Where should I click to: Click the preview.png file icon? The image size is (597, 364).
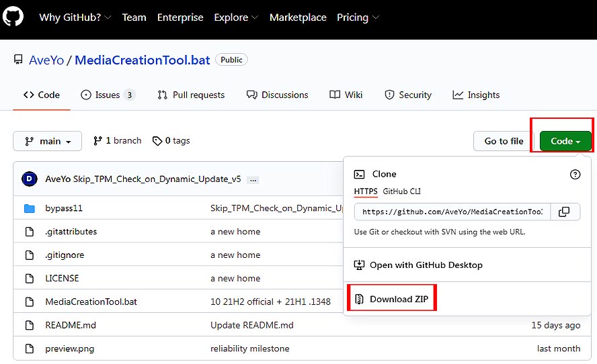[x=30, y=349]
